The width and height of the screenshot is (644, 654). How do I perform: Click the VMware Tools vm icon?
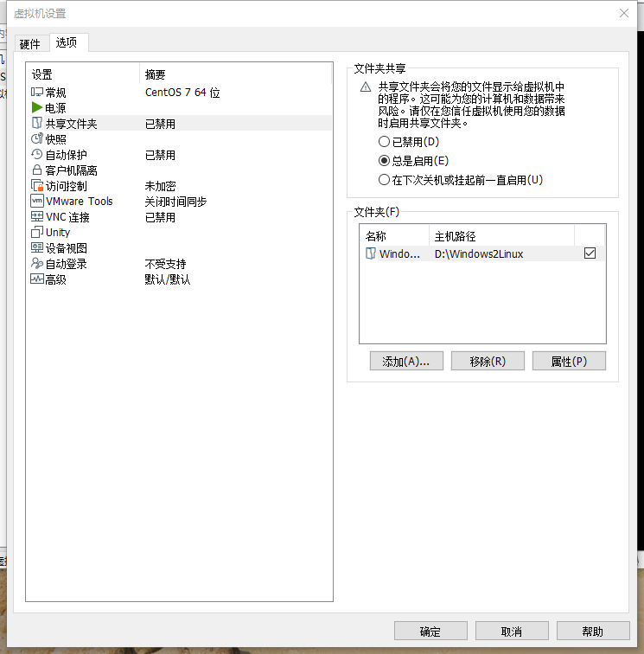point(37,201)
